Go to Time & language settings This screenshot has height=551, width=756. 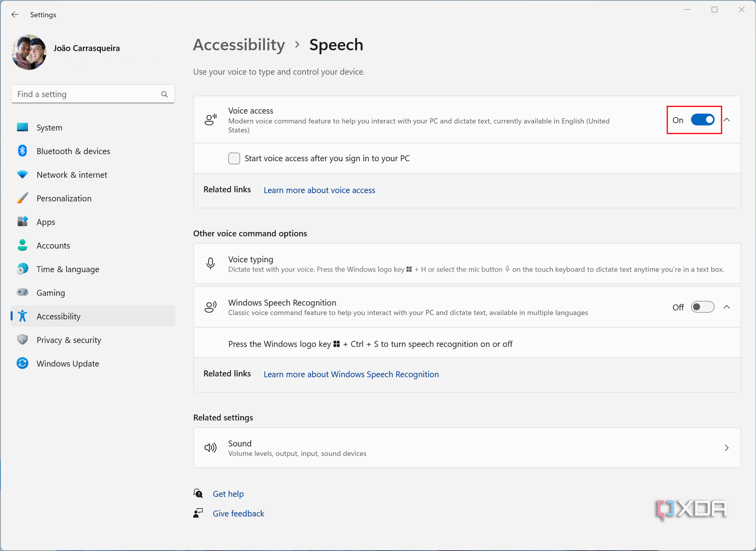coord(68,269)
